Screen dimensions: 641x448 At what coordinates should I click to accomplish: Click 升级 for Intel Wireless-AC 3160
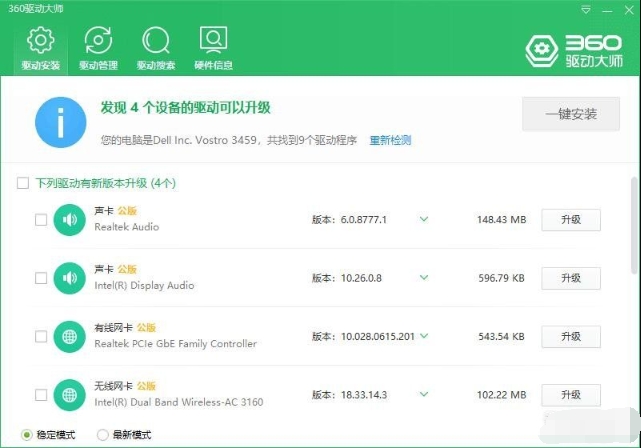pos(571,395)
